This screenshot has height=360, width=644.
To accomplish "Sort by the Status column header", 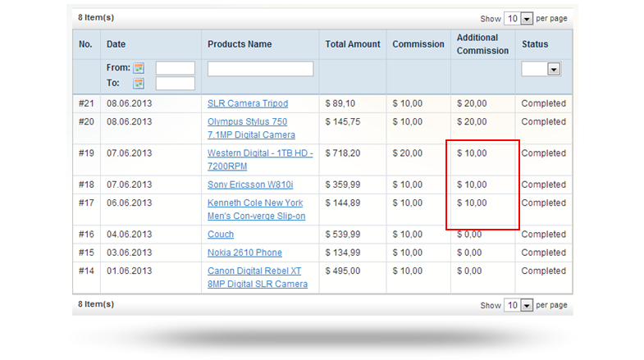I will 535,44.
